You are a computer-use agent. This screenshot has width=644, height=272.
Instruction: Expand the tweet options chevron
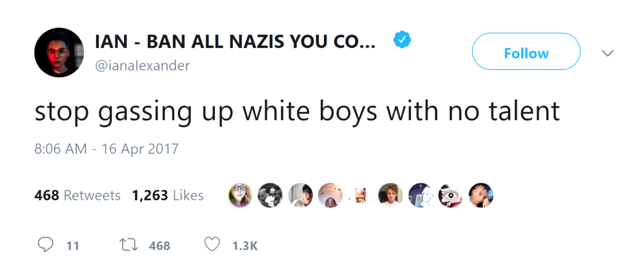(x=608, y=52)
